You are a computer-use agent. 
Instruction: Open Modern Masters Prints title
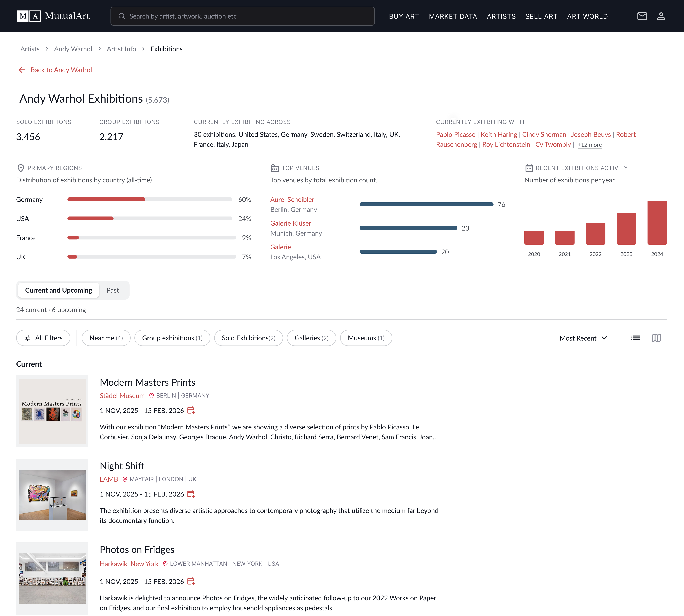(147, 382)
